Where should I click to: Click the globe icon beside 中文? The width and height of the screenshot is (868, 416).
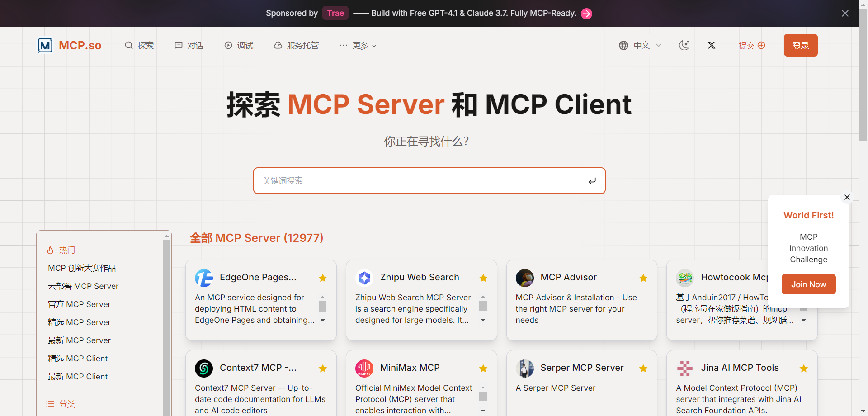coord(623,45)
